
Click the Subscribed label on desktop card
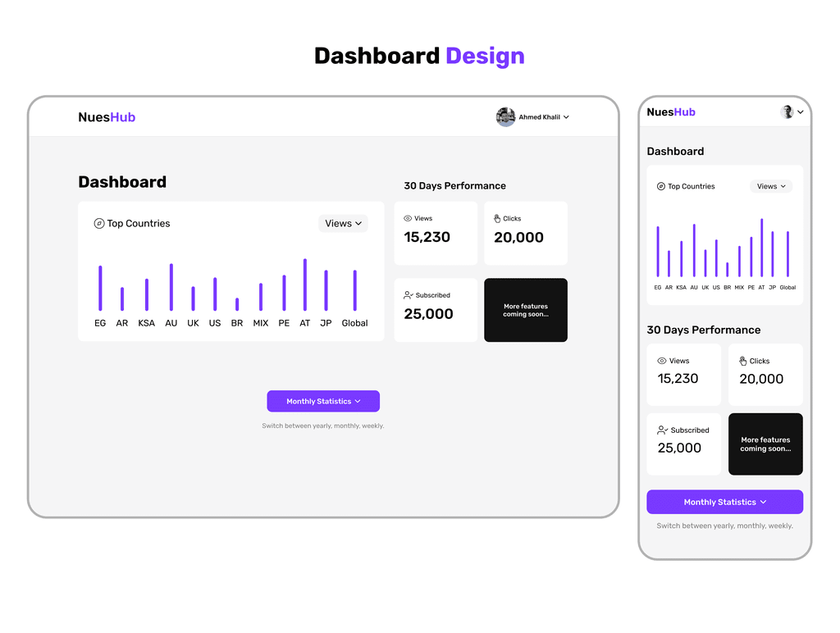tap(433, 295)
